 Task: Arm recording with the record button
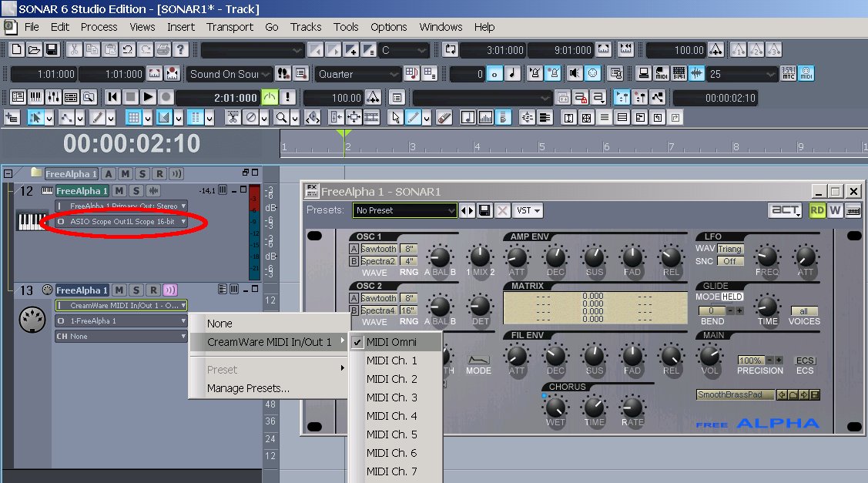click(166, 98)
